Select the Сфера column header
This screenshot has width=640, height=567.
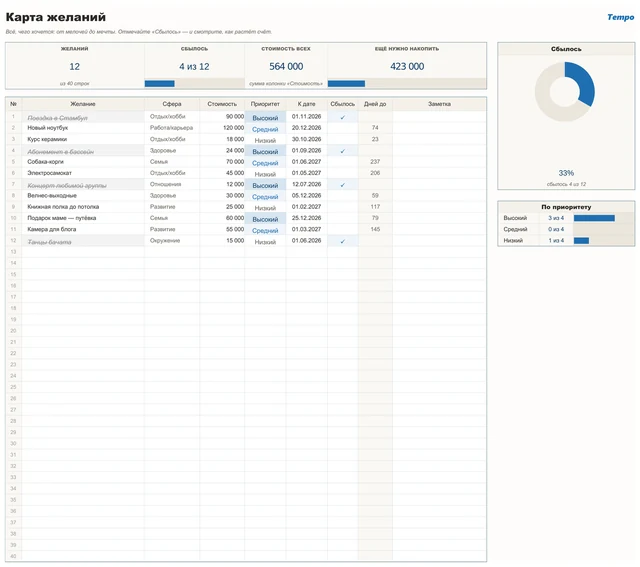172,104
